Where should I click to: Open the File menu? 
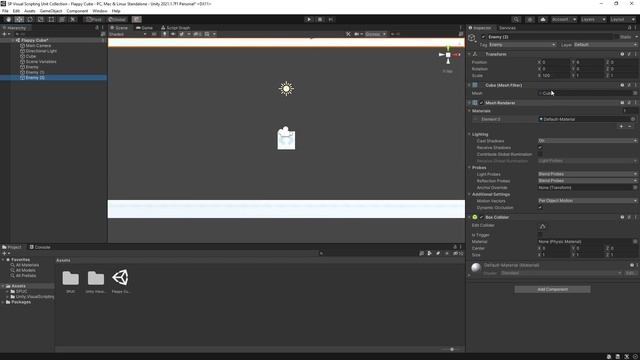5,11
